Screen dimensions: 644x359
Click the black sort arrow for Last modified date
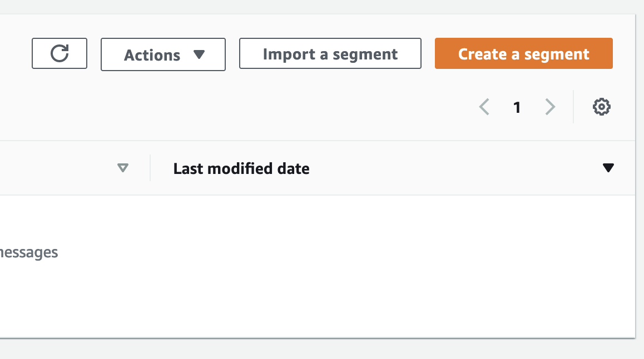[608, 168]
